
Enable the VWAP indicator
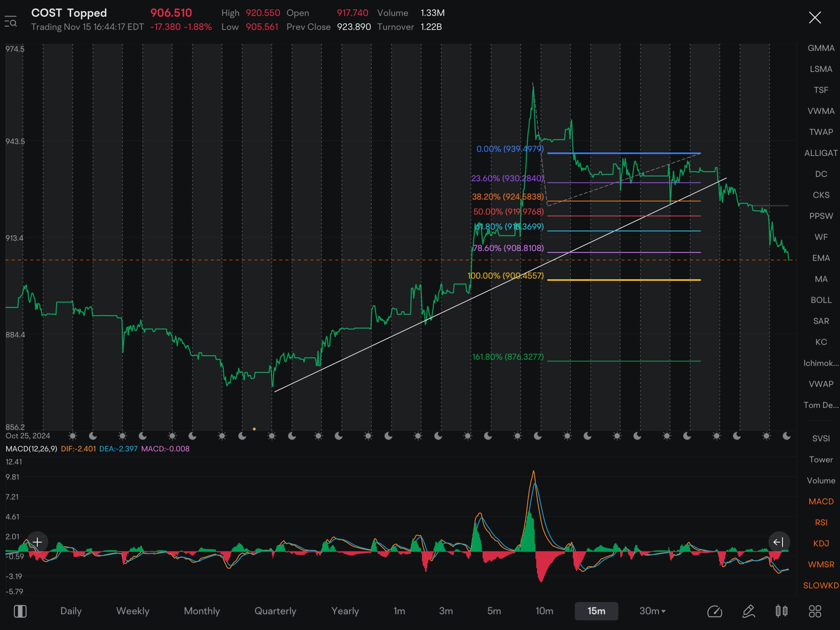(x=821, y=384)
